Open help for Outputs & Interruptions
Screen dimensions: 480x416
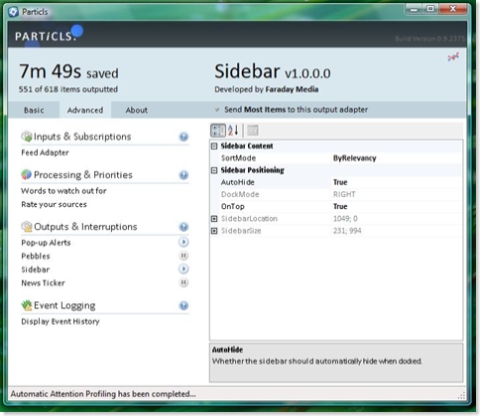184,227
